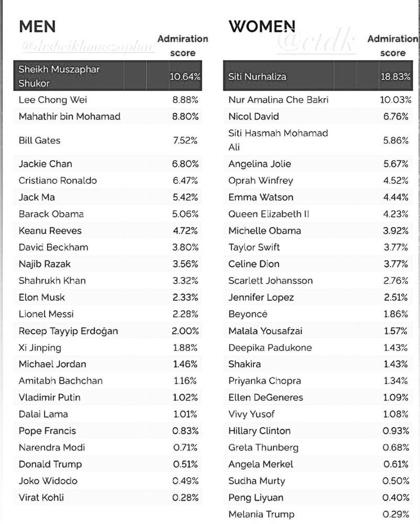Select Nur Amalina Che Bakri
Viewport: 420px width, 524px height.
point(278,100)
